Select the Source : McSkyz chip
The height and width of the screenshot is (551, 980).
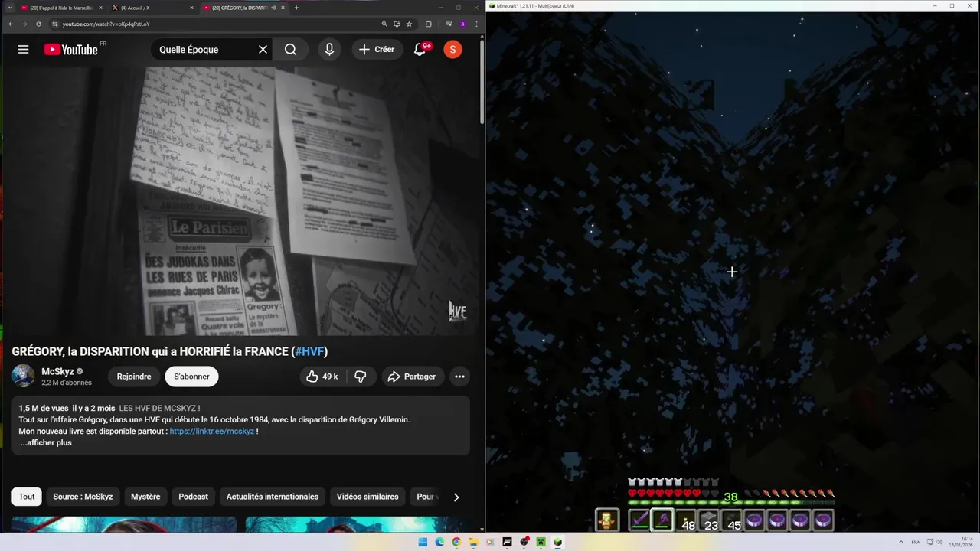[x=83, y=497]
